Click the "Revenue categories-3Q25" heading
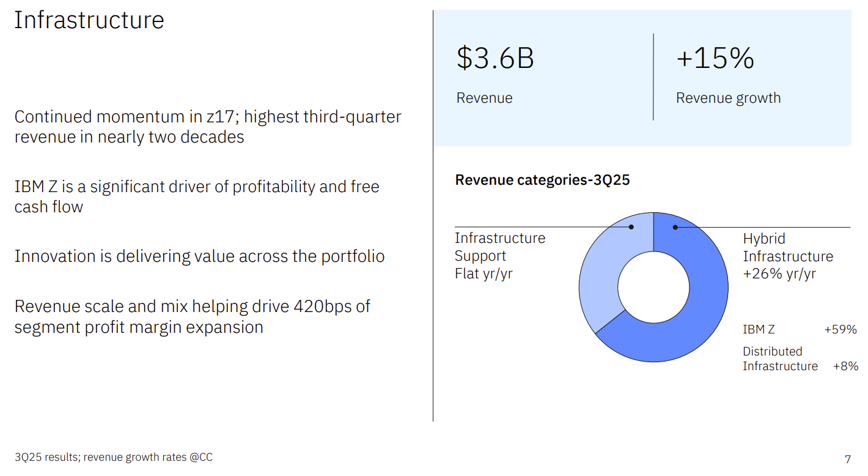Viewport: 868px width, 476px height. click(542, 180)
